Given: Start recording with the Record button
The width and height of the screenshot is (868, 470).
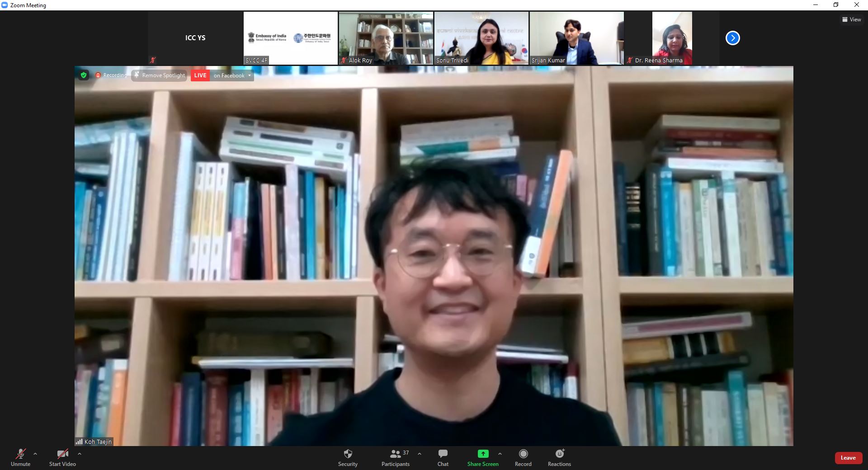Looking at the screenshot, I should 523,457.
